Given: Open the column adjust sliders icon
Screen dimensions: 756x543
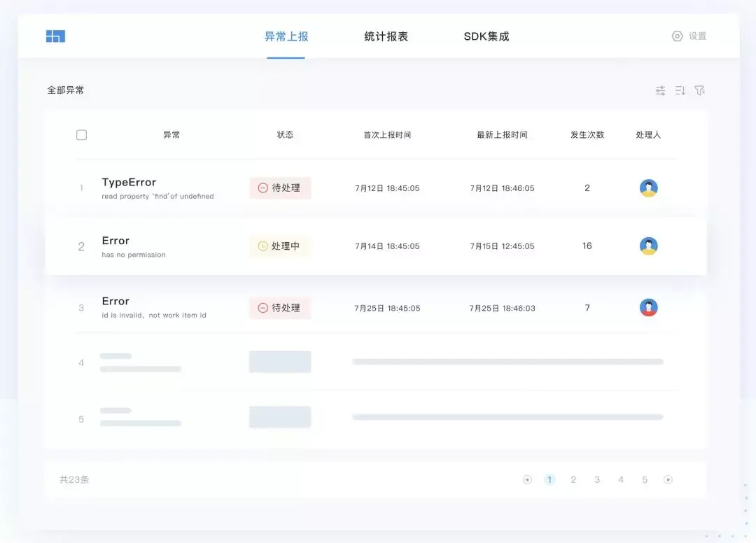Looking at the screenshot, I should point(660,90).
